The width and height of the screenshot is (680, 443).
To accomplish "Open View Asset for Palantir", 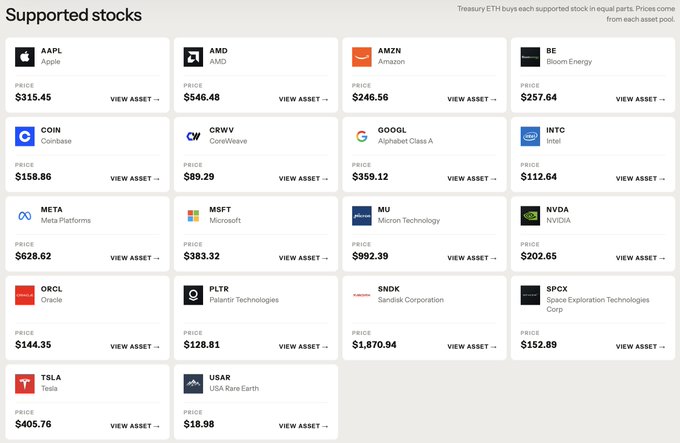I will (303, 347).
